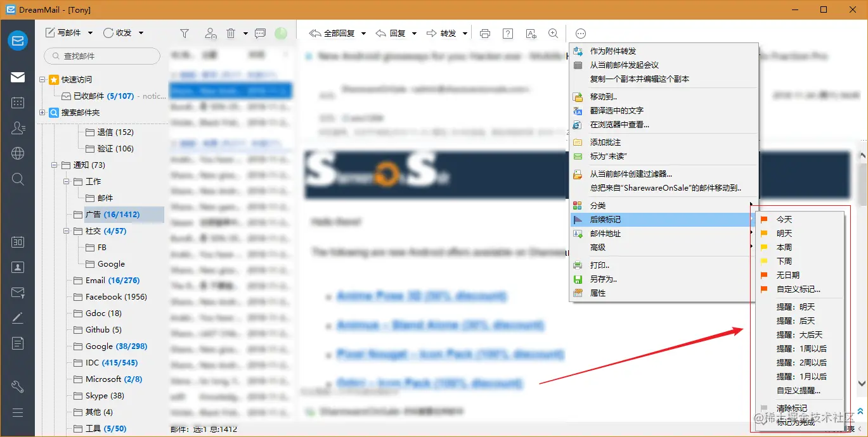This screenshot has height=437, width=868.
Task: Click the green round status icon
Action: click(280, 34)
